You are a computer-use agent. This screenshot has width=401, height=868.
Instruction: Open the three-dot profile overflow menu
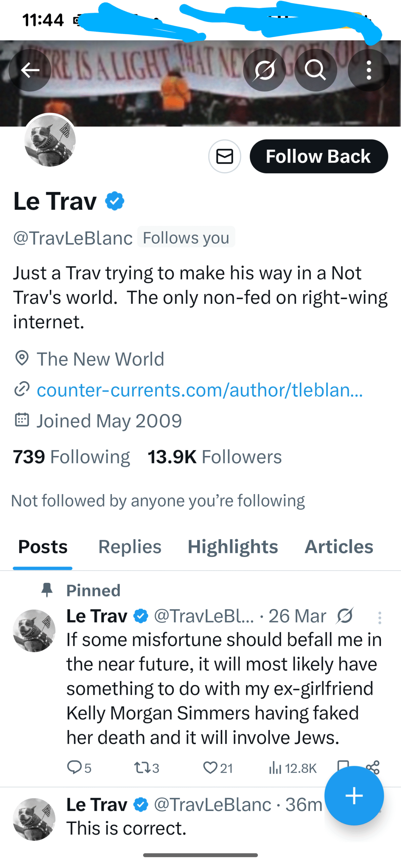click(x=369, y=70)
